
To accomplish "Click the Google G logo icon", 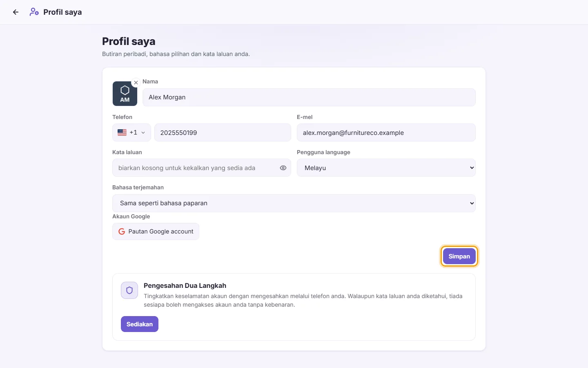I will coord(122,231).
